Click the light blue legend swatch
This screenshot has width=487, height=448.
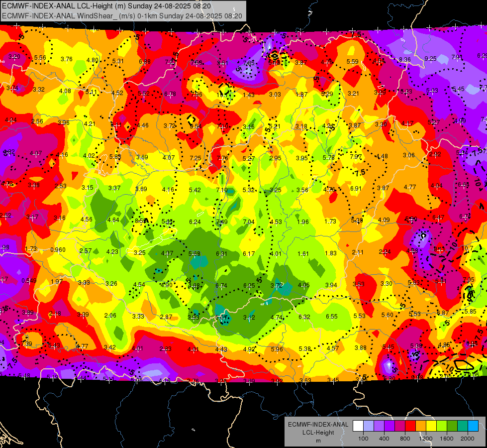pyautogui.click(x=369, y=426)
